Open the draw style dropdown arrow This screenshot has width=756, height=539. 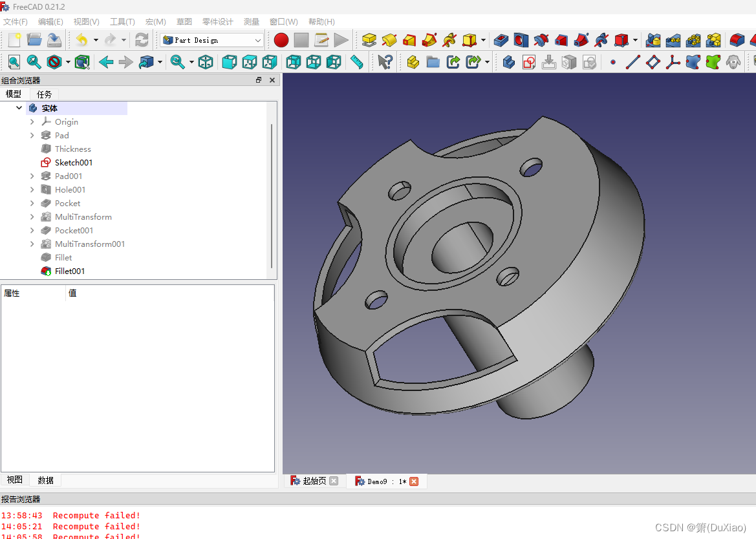coord(68,62)
